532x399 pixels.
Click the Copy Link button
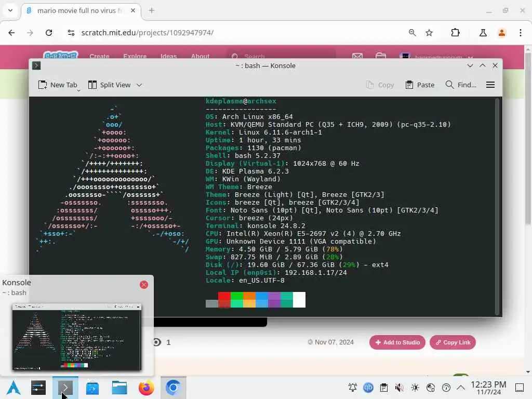click(x=453, y=342)
